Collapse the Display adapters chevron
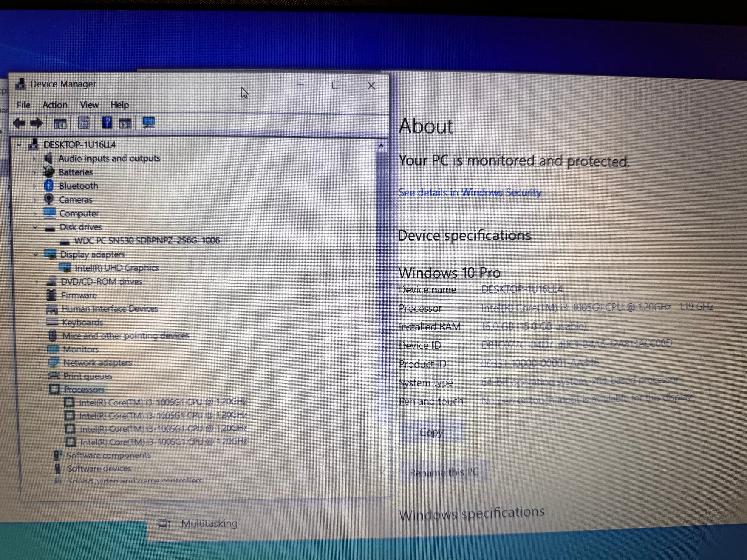Screen dimensions: 747x560 pyautogui.click(x=36, y=255)
